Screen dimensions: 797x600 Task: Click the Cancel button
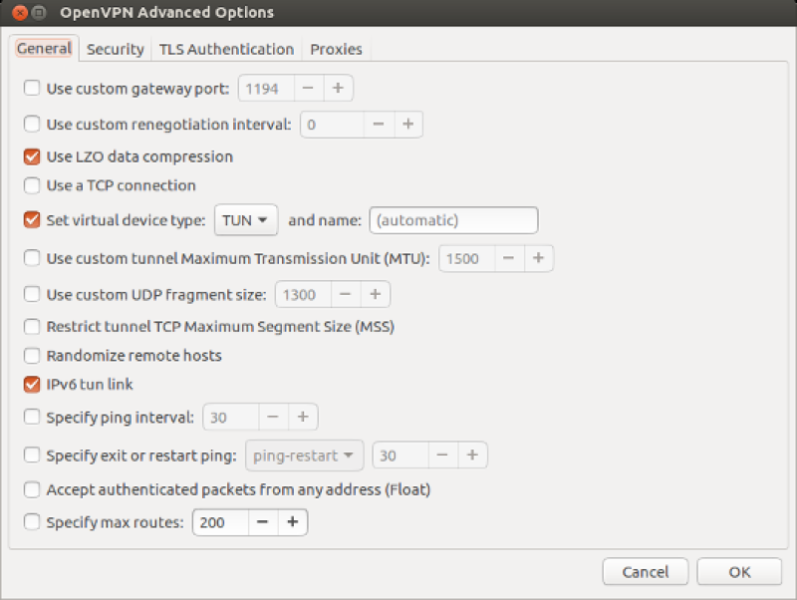tap(645, 572)
